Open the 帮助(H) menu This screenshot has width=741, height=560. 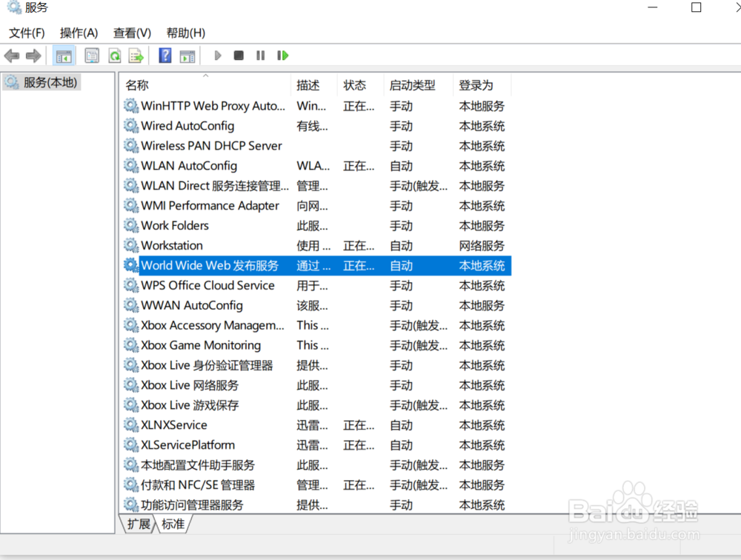186,33
